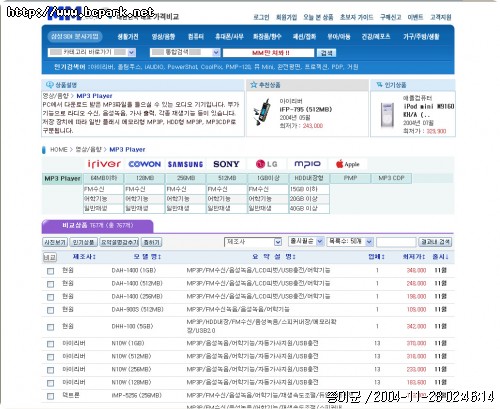This screenshot has width=500, height=409.
Task: Click the PowerShot popular search term
Action: point(183,67)
